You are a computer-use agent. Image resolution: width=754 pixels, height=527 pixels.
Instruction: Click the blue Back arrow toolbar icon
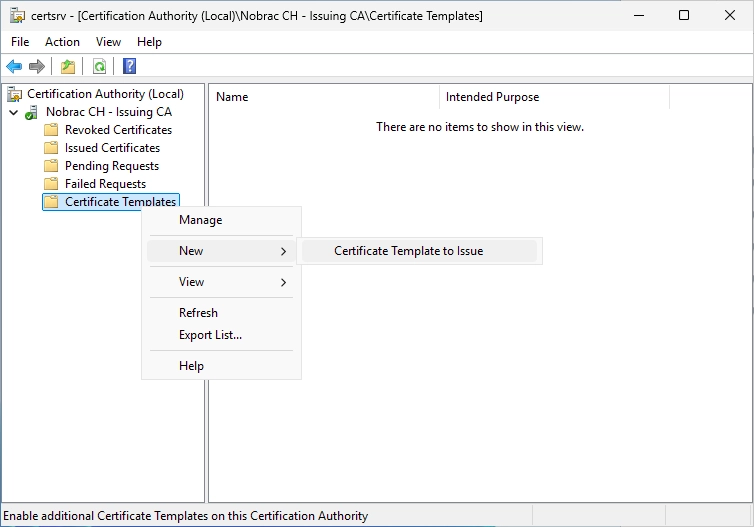point(14,66)
